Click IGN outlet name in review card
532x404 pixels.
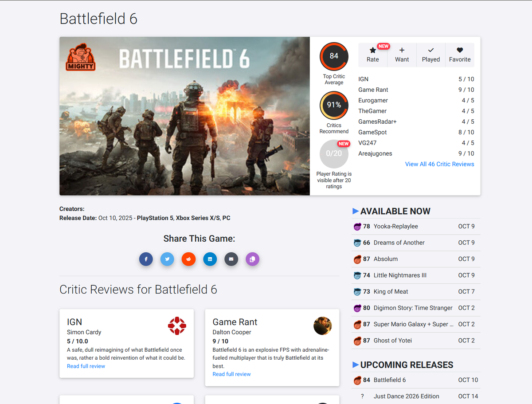pos(74,322)
